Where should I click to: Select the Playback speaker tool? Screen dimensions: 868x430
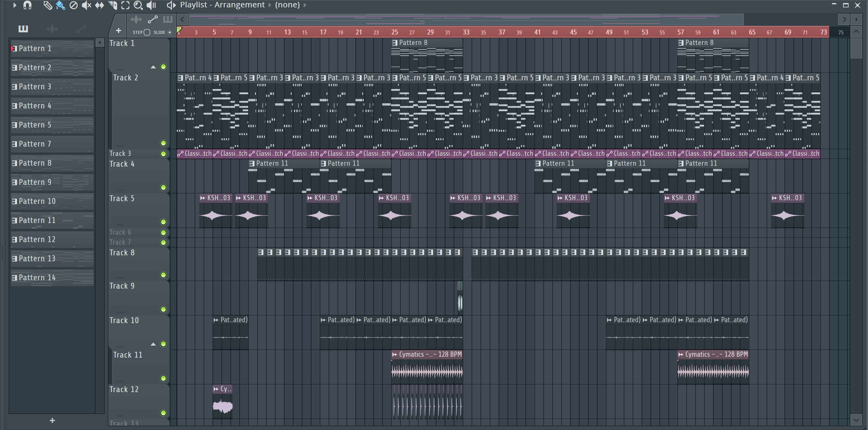(x=151, y=5)
